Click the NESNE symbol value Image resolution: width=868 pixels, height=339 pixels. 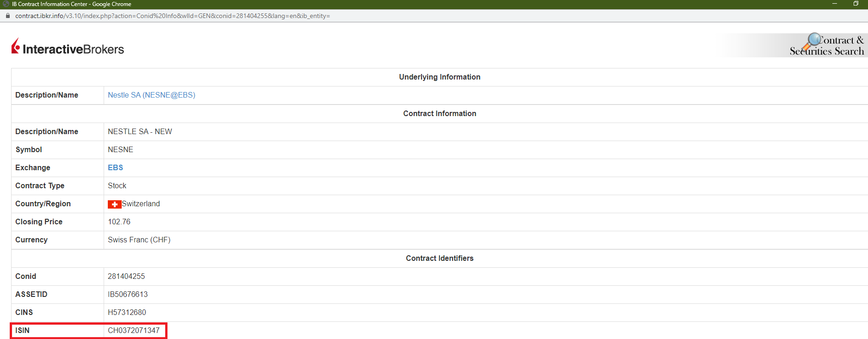pyautogui.click(x=120, y=149)
